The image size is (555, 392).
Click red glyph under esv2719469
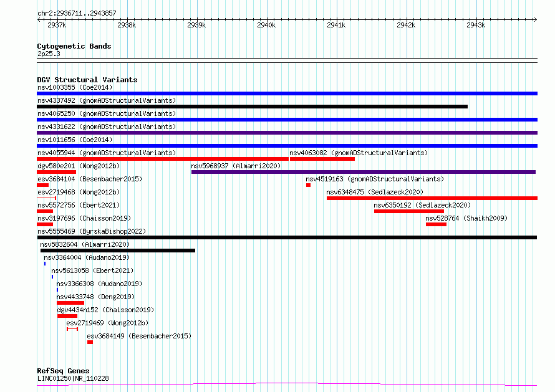click(72, 329)
